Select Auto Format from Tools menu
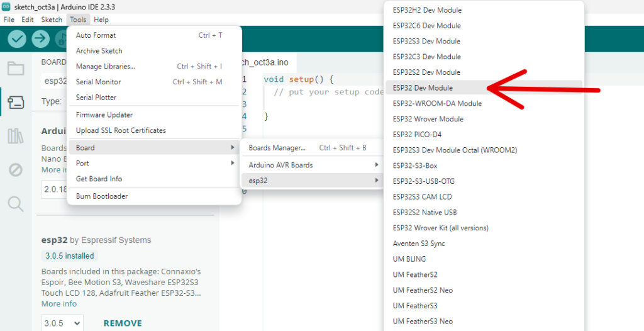The image size is (644, 331). (154, 35)
